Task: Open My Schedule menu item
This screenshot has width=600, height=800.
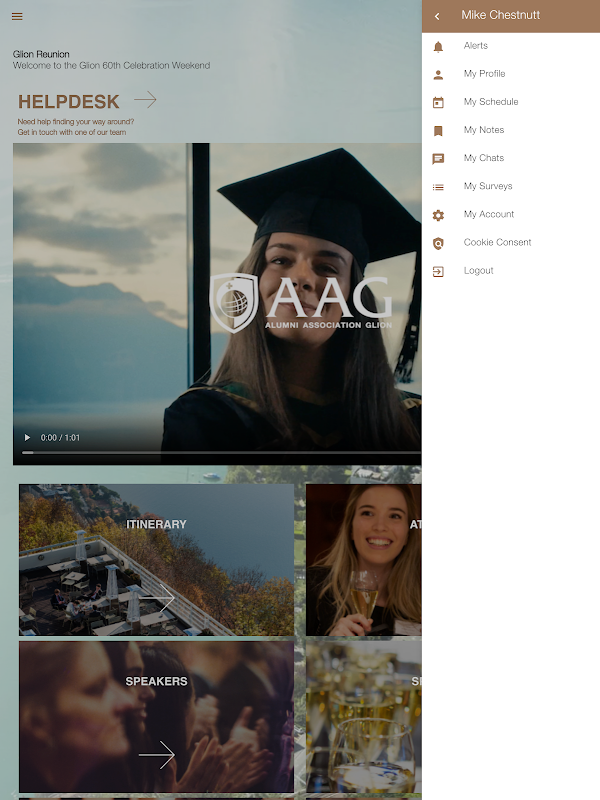Action: point(511,102)
